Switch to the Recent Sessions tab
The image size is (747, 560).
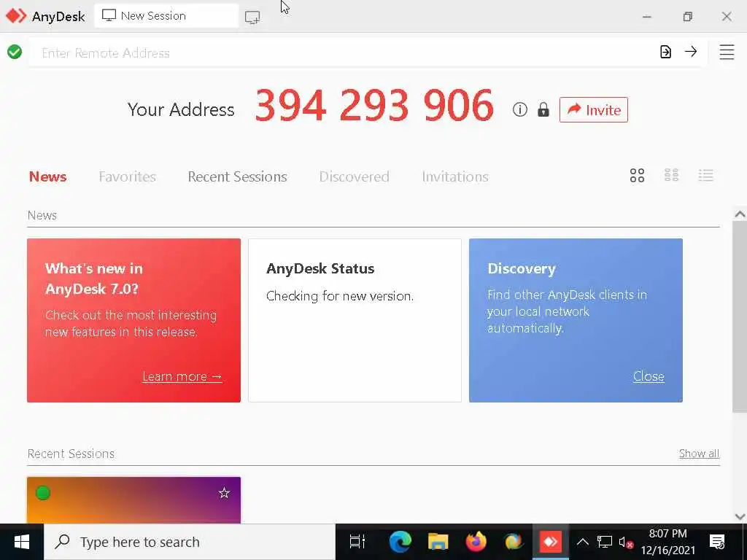[x=237, y=176]
